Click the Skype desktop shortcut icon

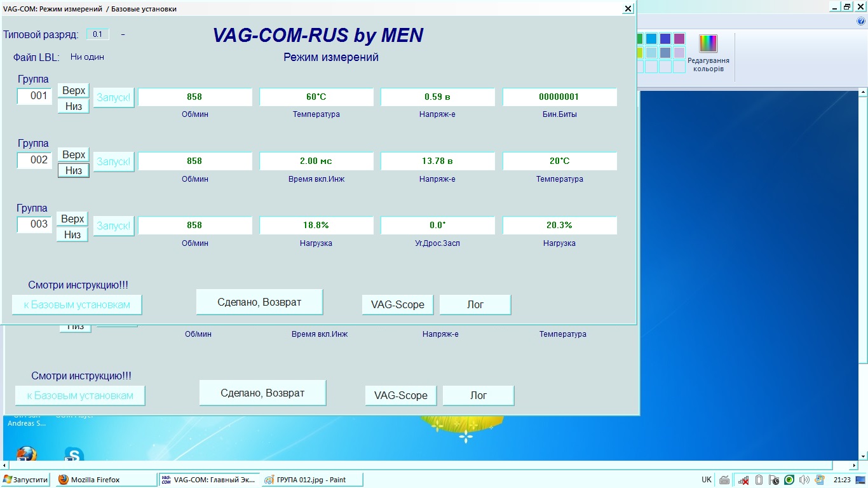pyautogui.click(x=74, y=454)
